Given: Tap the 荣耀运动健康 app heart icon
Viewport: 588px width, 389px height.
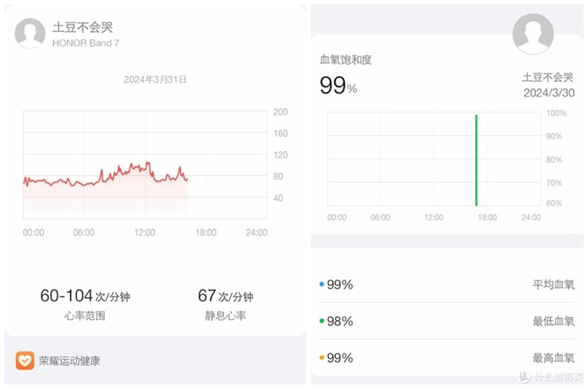Looking at the screenshot, I should 24,361.
